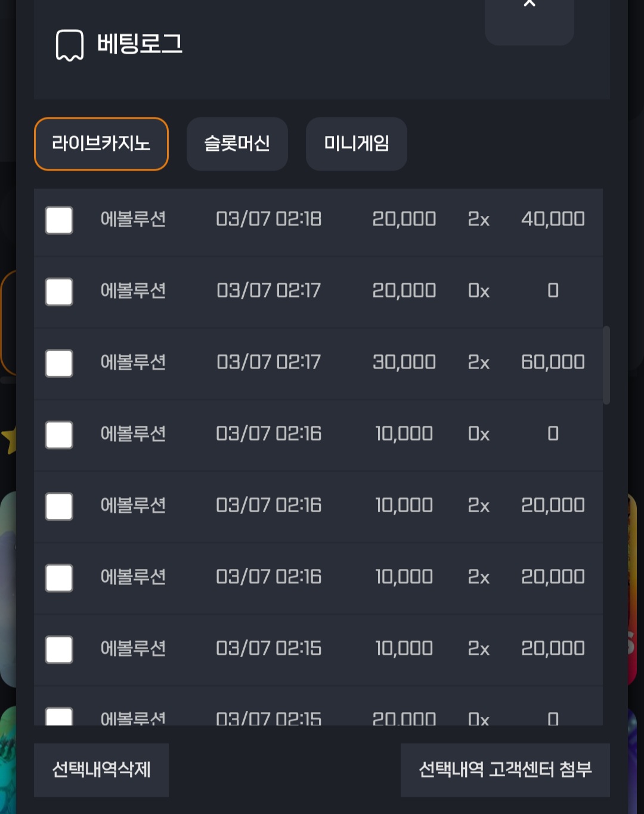Click the partially visible bottom row checkbox
The image size is (644, 814).
coord(59,716)
